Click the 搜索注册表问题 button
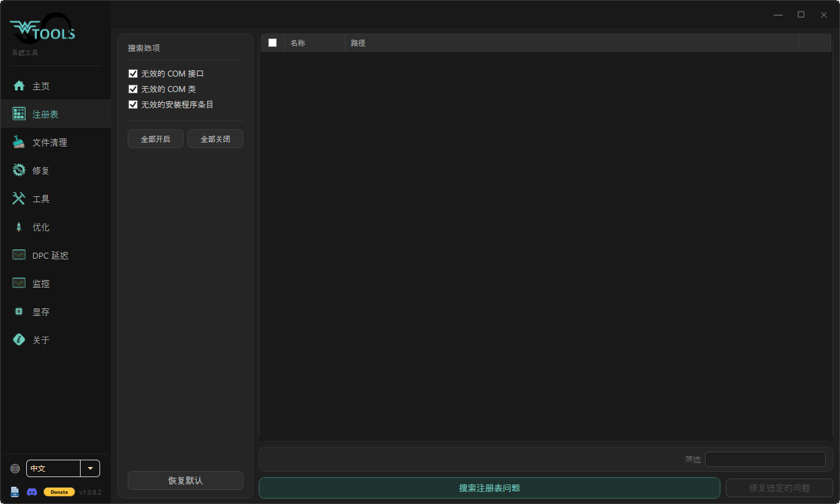 tap(489, 488)
